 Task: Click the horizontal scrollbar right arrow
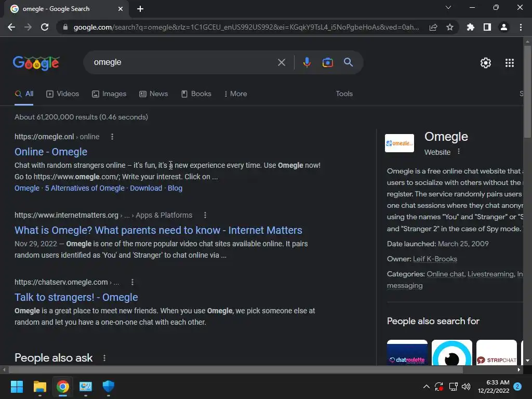coord(519,369)
